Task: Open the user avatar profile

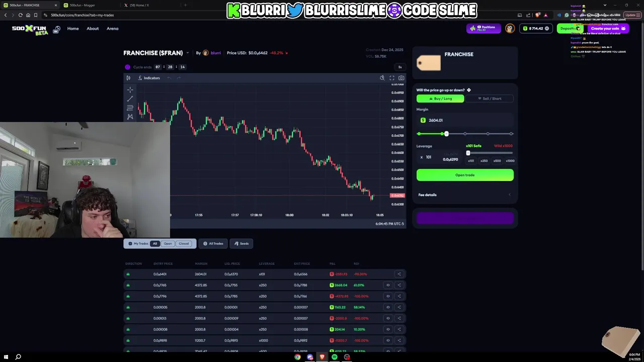Action: coord(510,28)
